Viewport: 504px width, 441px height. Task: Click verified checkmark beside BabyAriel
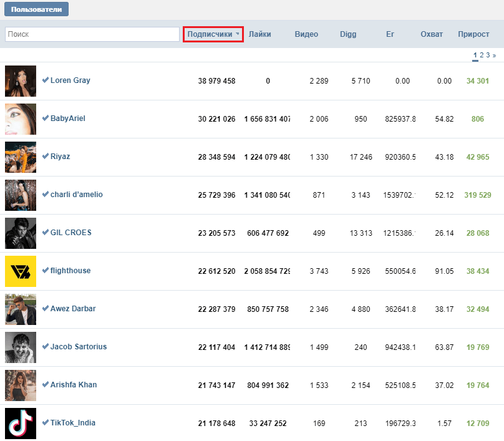coord(46,118)
